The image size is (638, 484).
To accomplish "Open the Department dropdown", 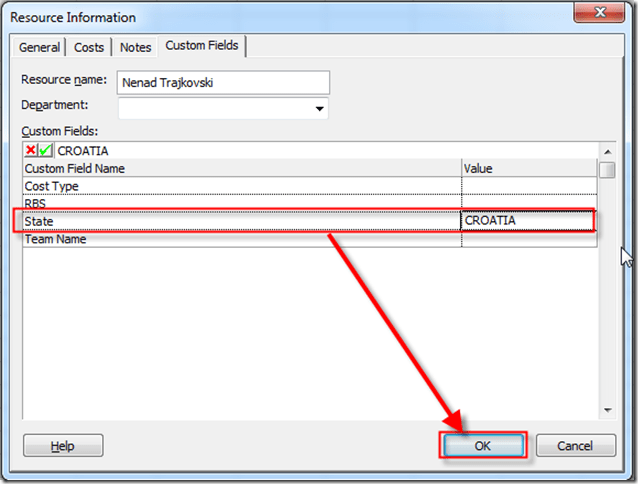I will tap(319, 108).
